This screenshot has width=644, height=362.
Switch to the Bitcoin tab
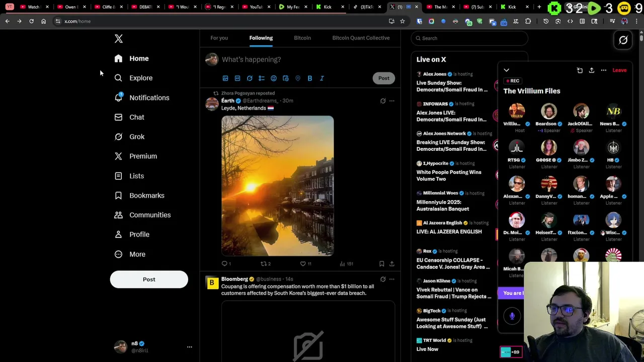(302, 38)
